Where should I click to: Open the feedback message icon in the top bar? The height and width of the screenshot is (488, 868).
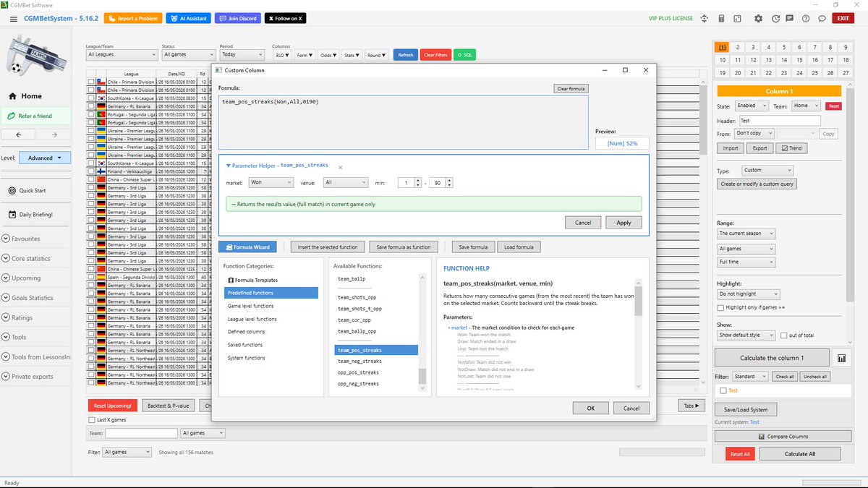(791, 18)
